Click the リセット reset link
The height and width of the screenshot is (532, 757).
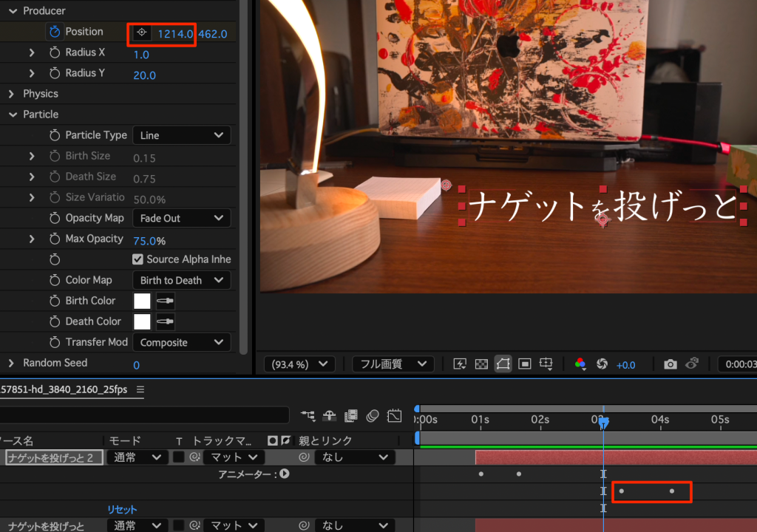[x=122, y=510]
